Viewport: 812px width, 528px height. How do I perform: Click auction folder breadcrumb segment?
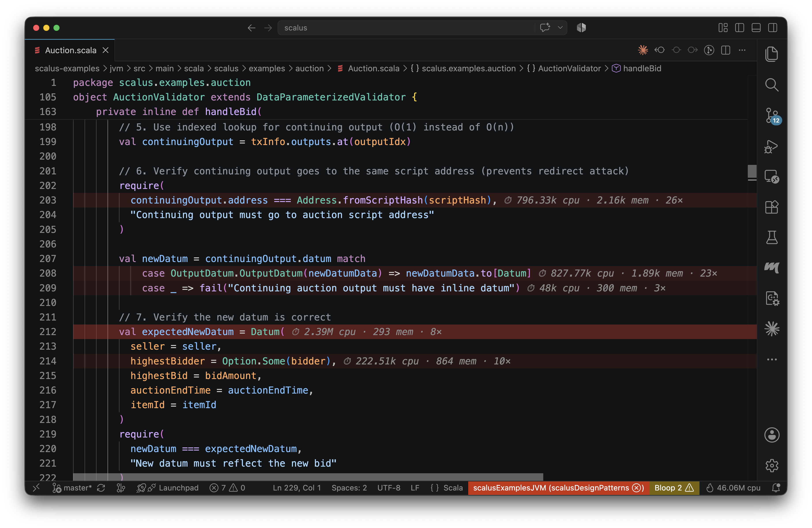309,68
